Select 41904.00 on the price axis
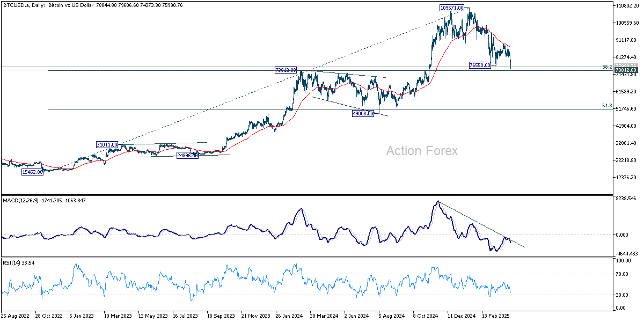 point(626,126)
